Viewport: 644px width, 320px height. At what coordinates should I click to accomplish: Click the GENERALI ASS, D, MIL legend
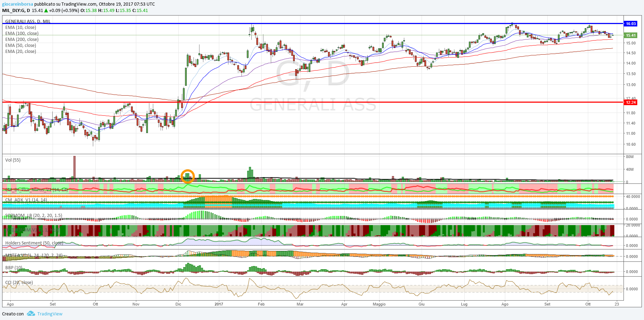click(x=28, y=22)
